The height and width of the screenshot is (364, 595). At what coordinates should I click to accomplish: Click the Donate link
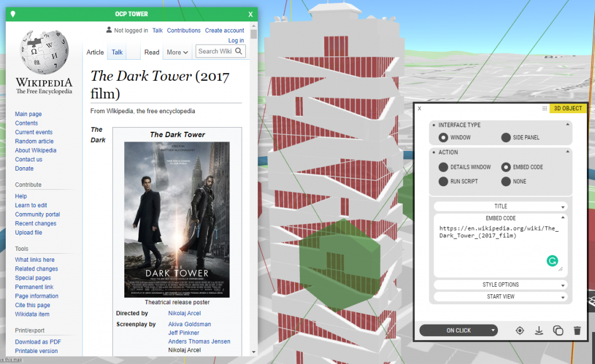24,168
